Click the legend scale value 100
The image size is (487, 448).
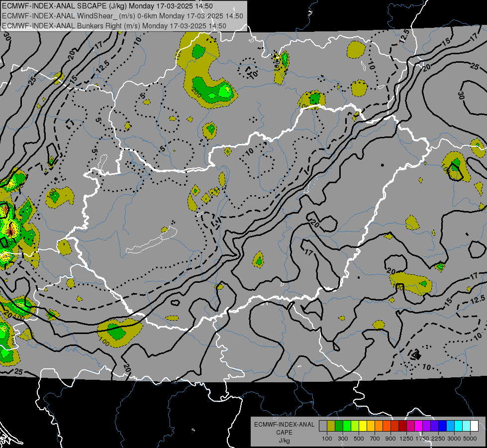(327, 439)
